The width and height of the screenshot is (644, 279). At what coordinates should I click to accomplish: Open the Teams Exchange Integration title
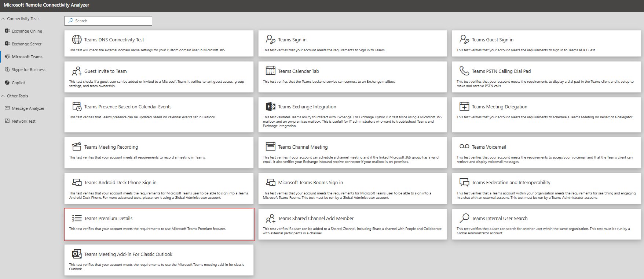click(x=307, y=107)
